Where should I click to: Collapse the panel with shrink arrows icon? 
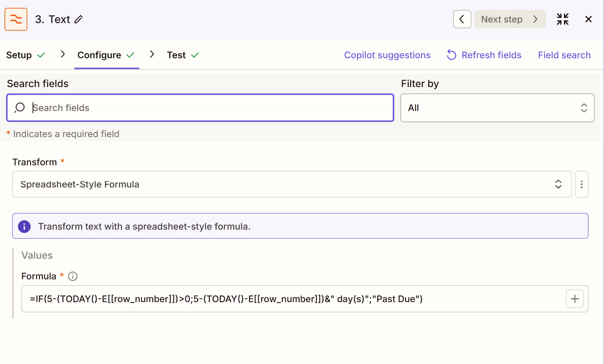(562, 19)
